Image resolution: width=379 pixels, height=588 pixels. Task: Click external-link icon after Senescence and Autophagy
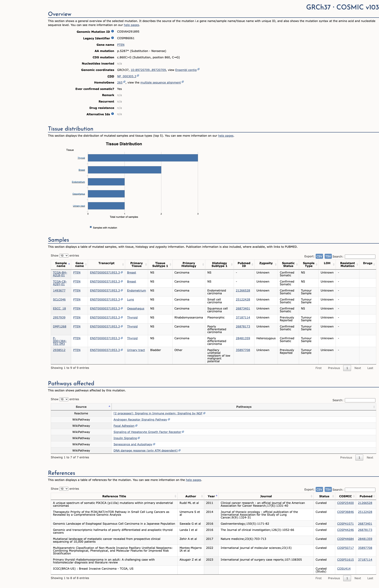(x=154, y=444)
